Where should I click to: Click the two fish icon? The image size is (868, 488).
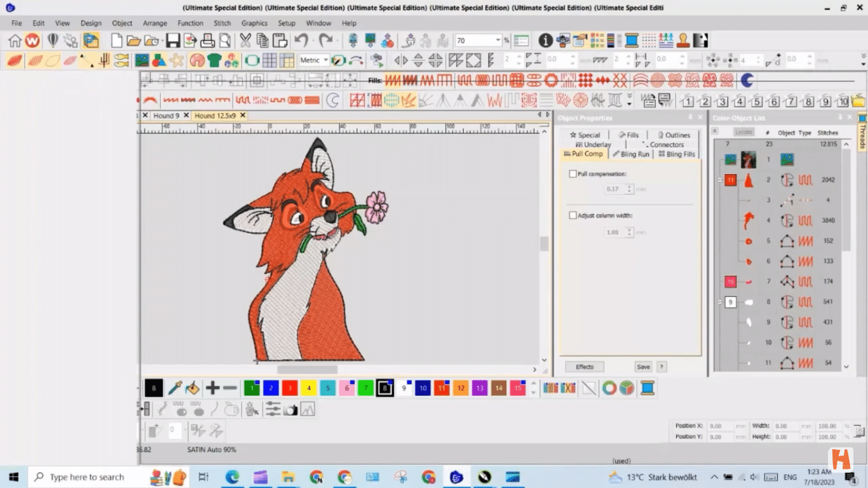pos(121,61)
